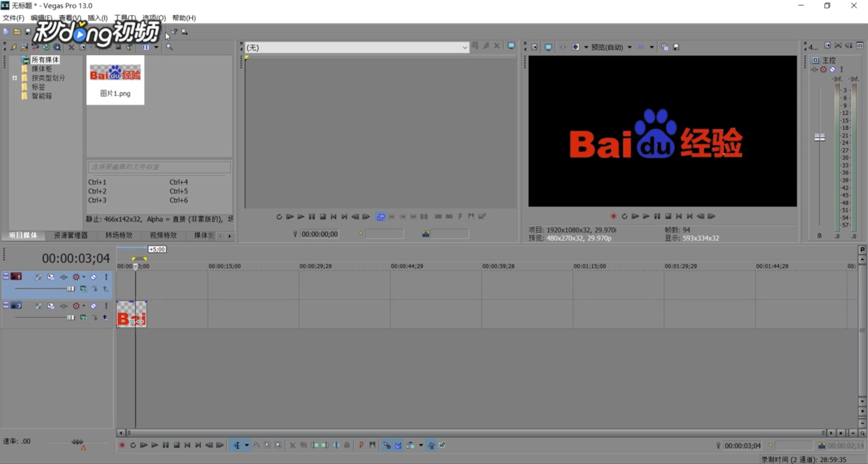The height and width of the screenshot is (464, 868).
Task: Open track FX for track 1
Action: (63, 277)
